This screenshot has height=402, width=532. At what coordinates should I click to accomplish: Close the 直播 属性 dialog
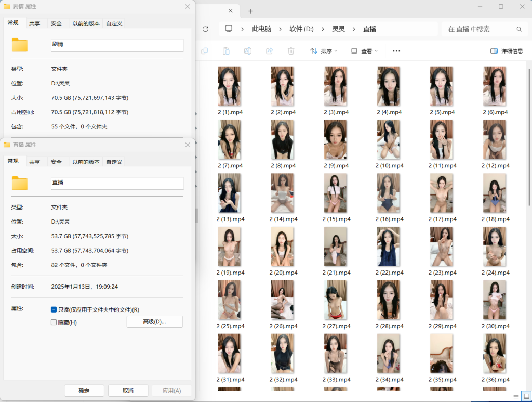[x=187, y=145]
